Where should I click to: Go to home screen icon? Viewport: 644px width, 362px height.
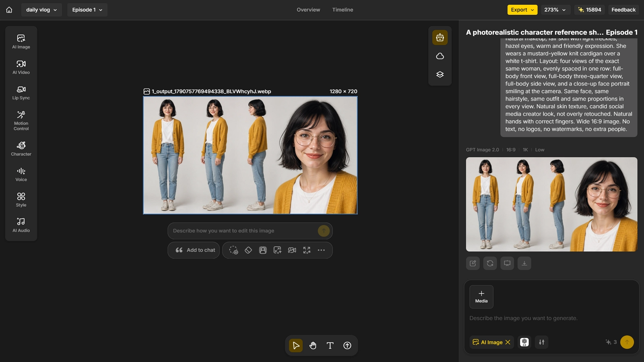point(9,10)
